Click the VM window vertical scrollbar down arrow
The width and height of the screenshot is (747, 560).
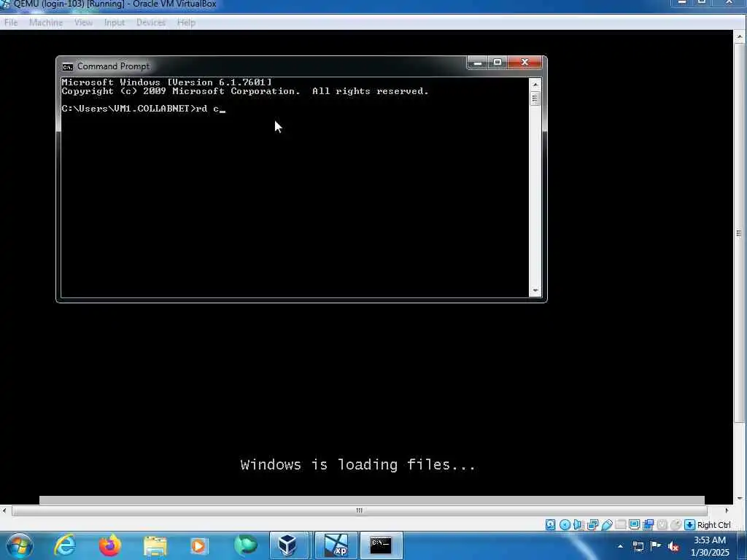740,499
